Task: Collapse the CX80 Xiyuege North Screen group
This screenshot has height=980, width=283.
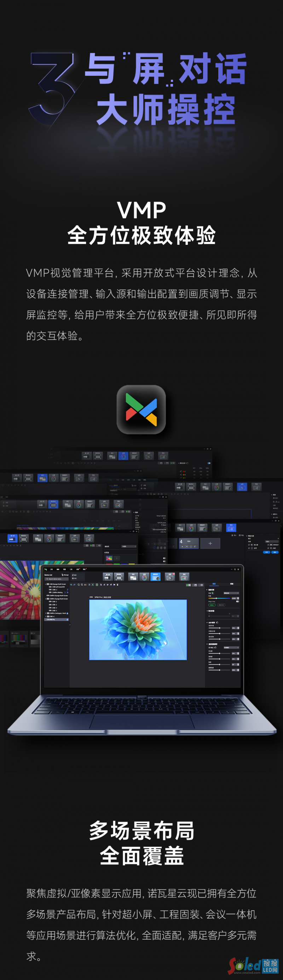Action: coord(46,584)
